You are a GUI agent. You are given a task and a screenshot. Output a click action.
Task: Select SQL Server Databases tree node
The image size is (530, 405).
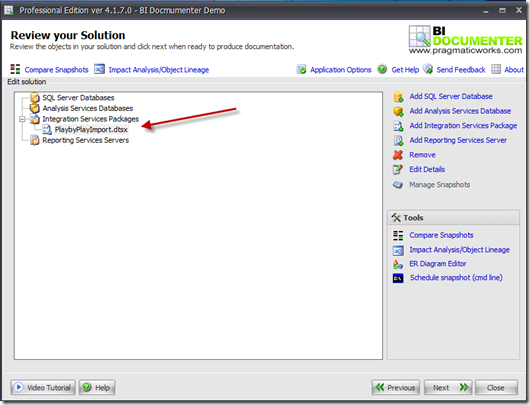click(78, 98)
